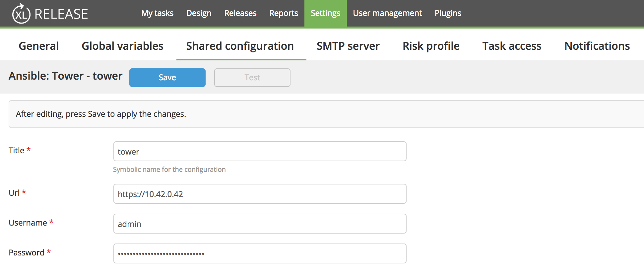Click the Url field label

tap(14, 193)
